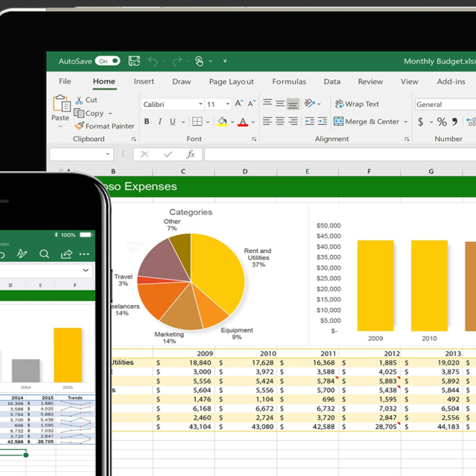Image resolution: width=476 pixels, height=476 pixels.
Task: Select the Format Painter brush
Action: pos(79,126)
